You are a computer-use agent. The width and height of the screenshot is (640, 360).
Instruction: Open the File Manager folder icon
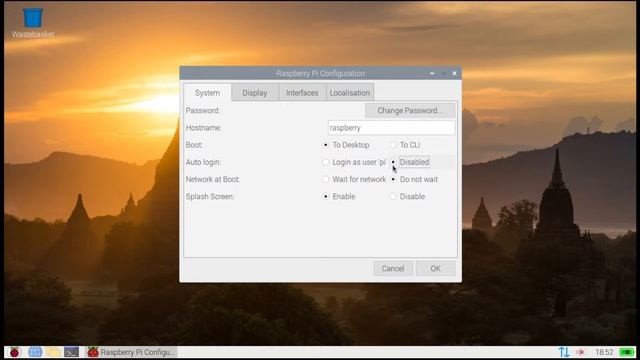point(53,352)
